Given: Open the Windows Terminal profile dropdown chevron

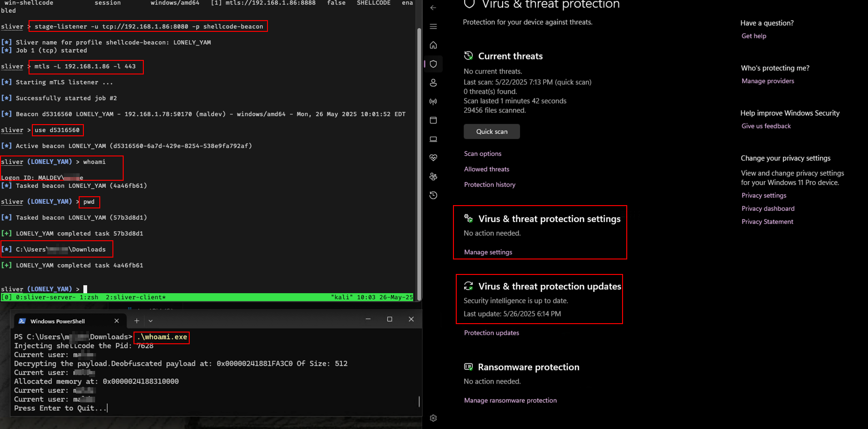Looking at the screenshot, I should (x=150, y=321).
